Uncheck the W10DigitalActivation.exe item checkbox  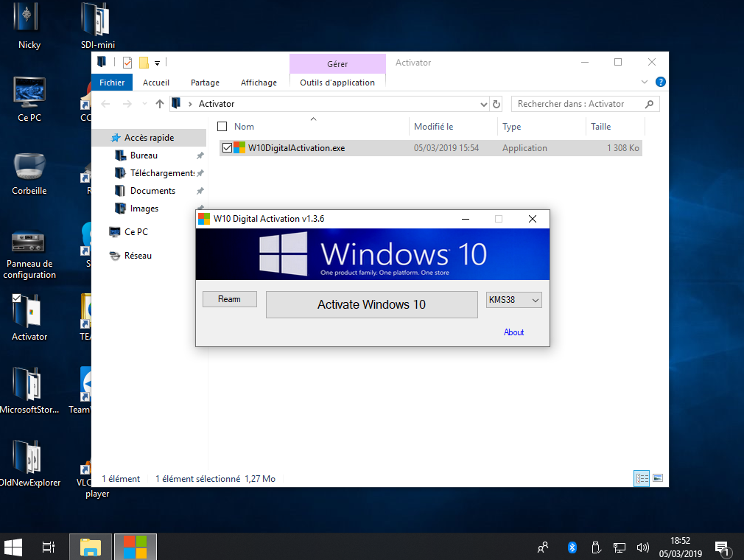227,147
